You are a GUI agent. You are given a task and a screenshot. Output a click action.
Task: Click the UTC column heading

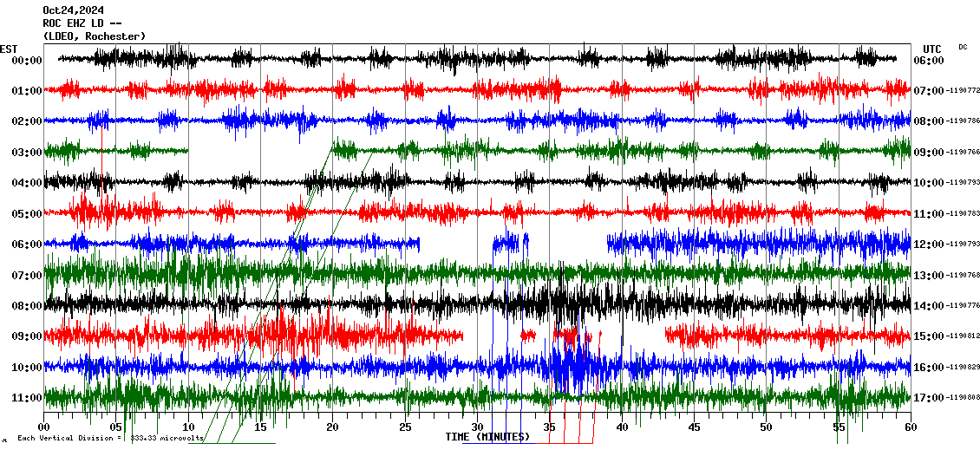click(932, 49)
